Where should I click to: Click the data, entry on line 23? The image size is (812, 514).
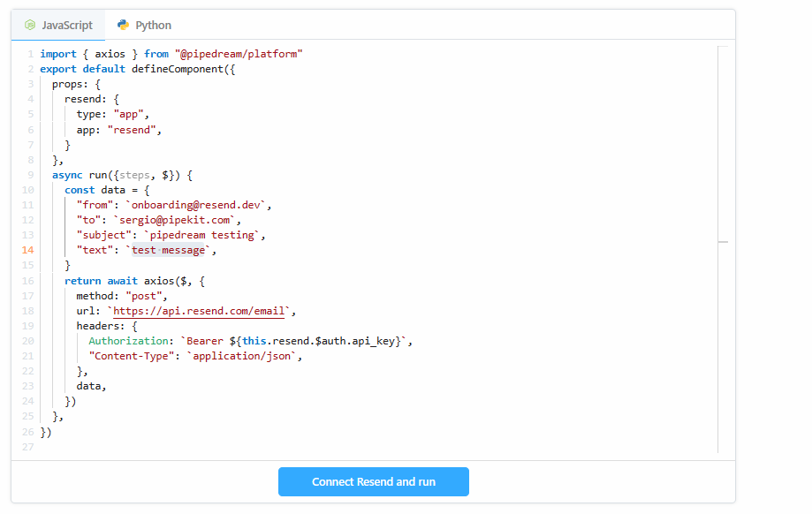[91, 386]
